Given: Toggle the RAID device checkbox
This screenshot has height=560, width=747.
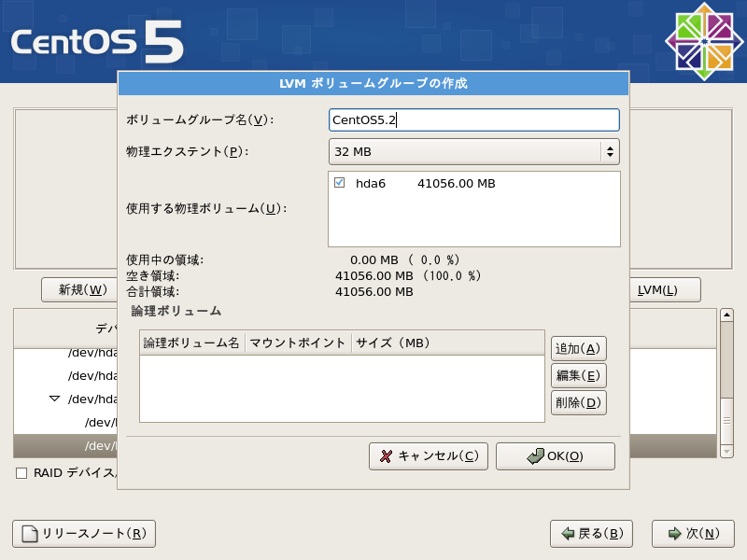Looking at the screenshot, I should [x=21, y=473].
